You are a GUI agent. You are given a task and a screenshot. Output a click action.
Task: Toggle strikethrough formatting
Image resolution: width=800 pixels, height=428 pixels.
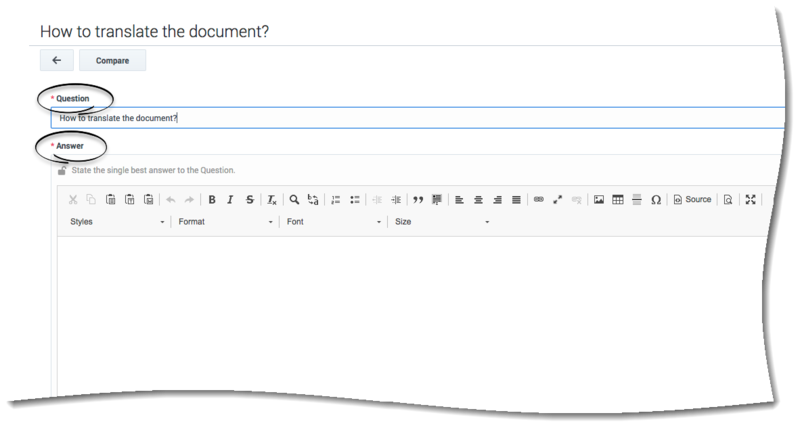pyautogui.click(x=249, y=199)
